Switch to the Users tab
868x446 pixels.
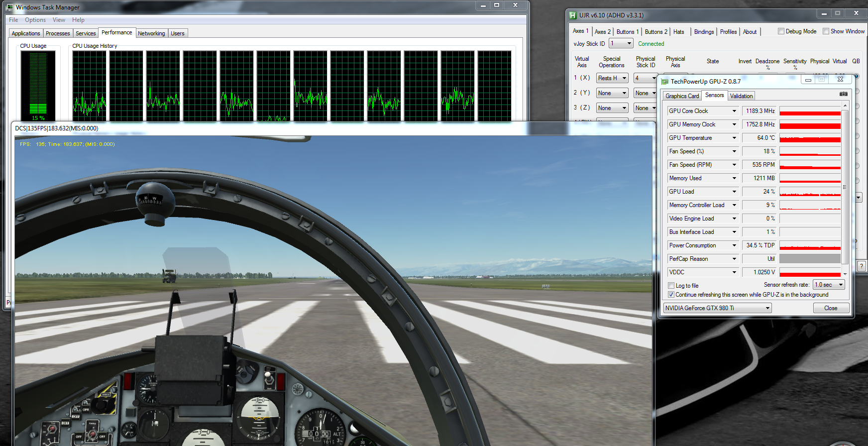pos(178,33)
